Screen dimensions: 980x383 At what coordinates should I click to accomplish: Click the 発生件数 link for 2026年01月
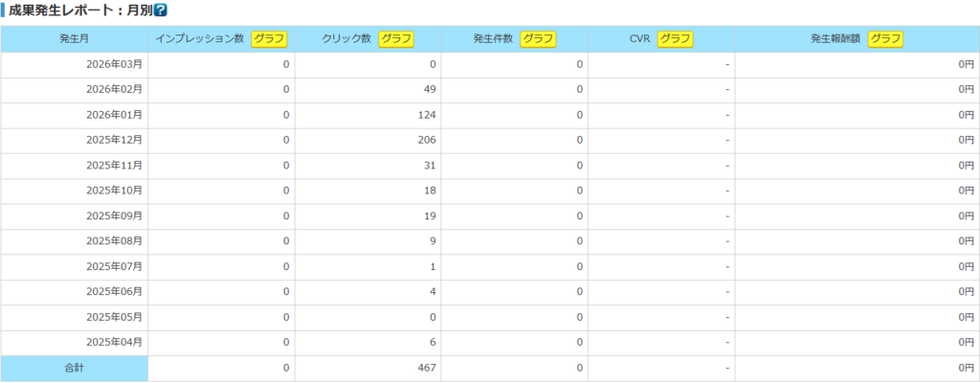pos(580,115)
